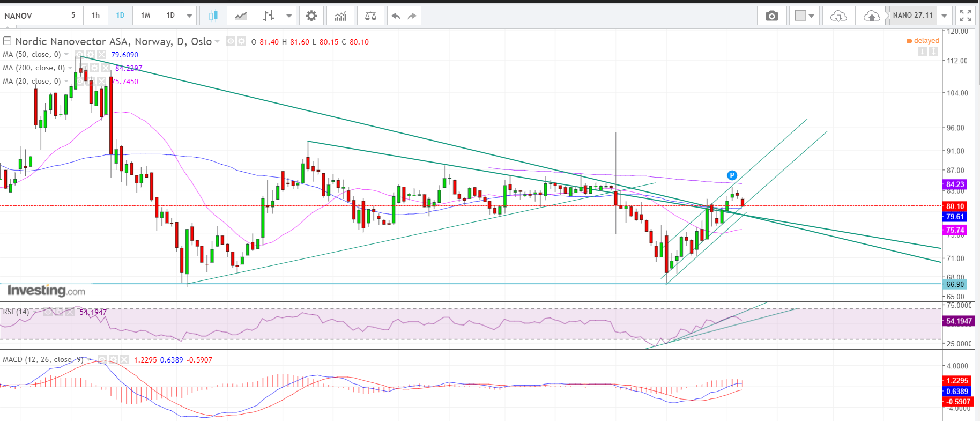Click the pane move-down arrow icon
980x421 pixels.
coord(922,51)
